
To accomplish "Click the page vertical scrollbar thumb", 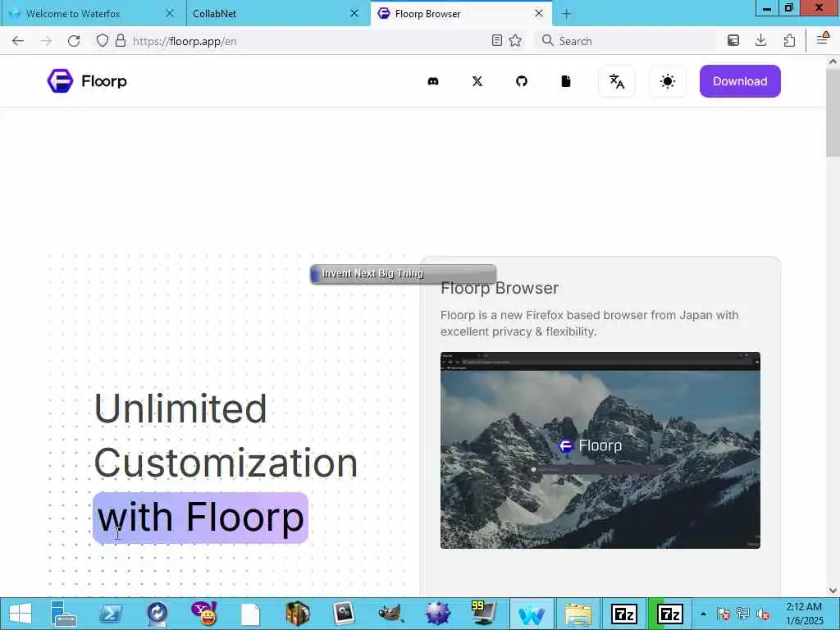I will [833, 112].
